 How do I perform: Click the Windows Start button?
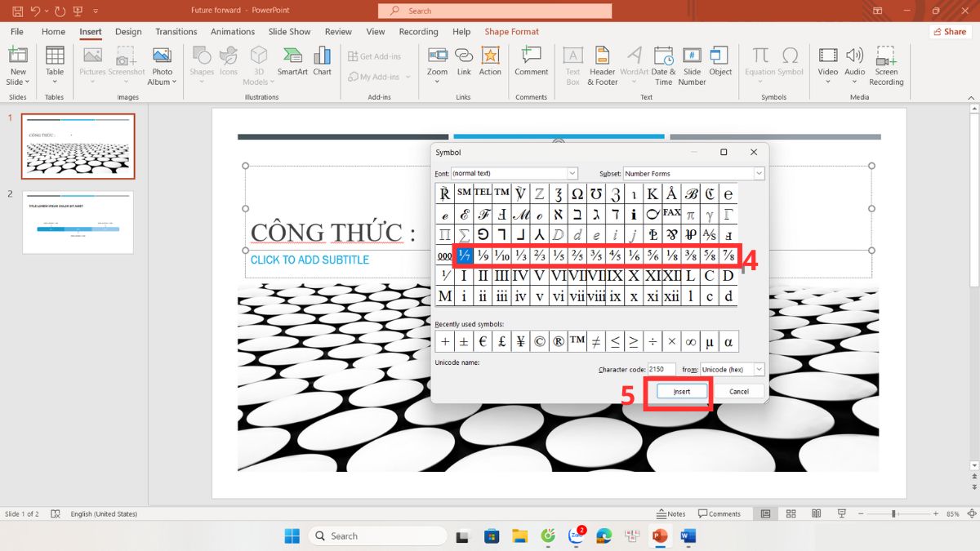coord(292,535)
